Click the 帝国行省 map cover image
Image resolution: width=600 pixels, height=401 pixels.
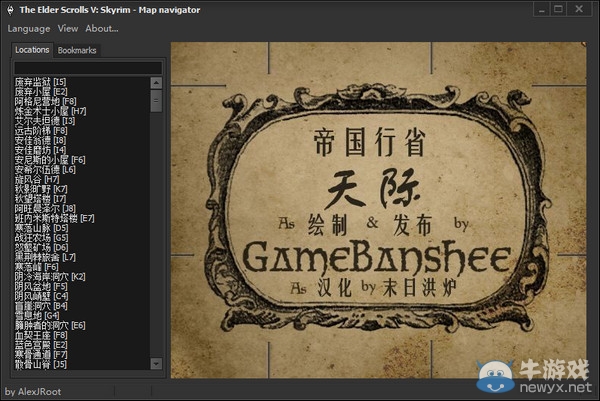(x=378, y=210)
